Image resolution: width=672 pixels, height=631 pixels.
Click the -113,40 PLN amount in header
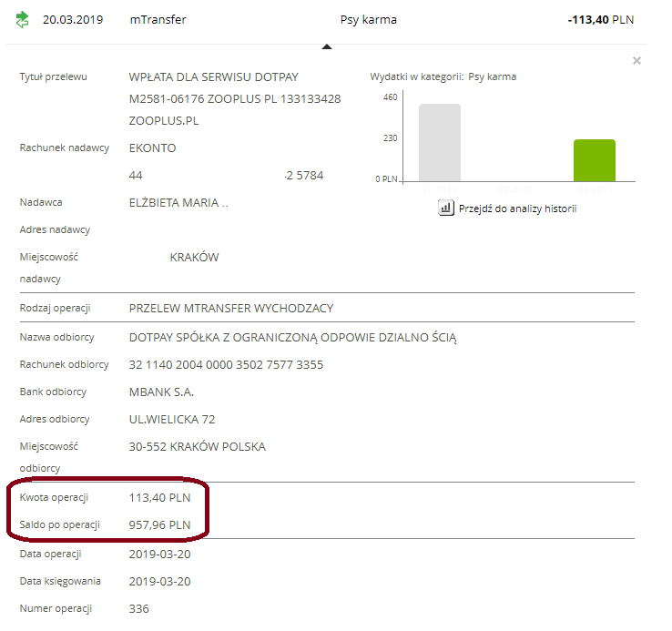pyautogui.click(x=600, y=19)
